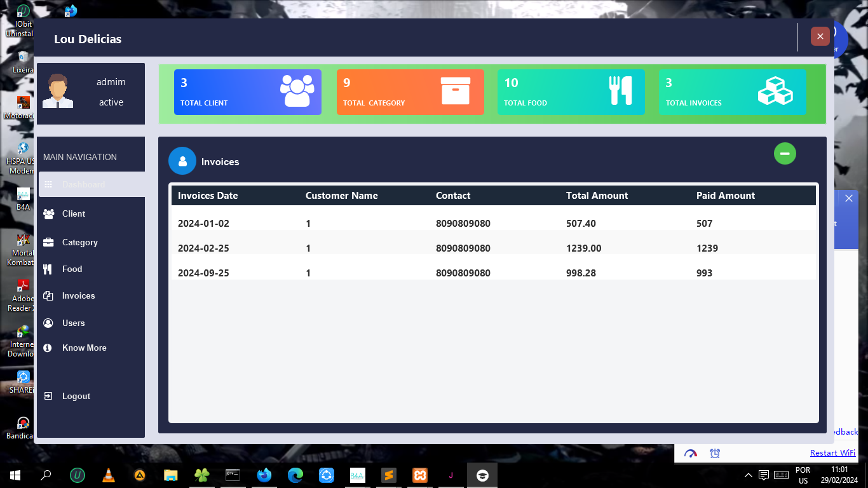The width and height of the screenshot is (868, 488).
Task: Click the admim username label
Action: click(111, 82)
